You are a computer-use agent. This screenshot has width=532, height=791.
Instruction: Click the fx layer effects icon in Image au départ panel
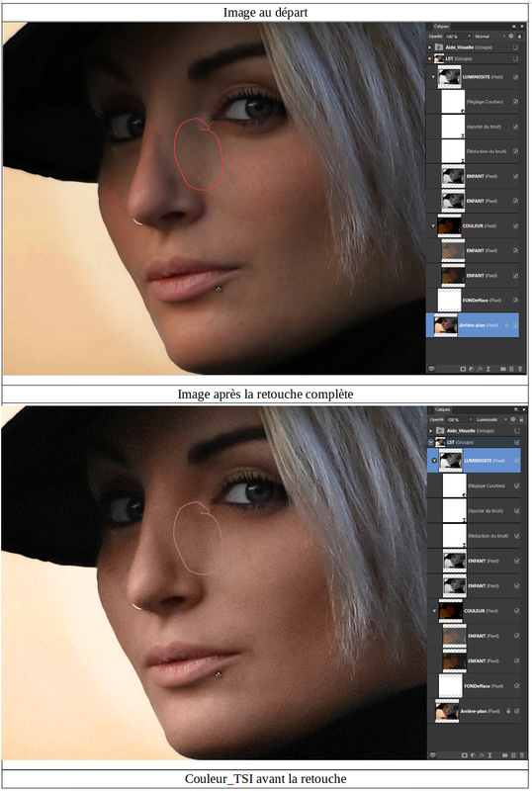coord(479,369)
